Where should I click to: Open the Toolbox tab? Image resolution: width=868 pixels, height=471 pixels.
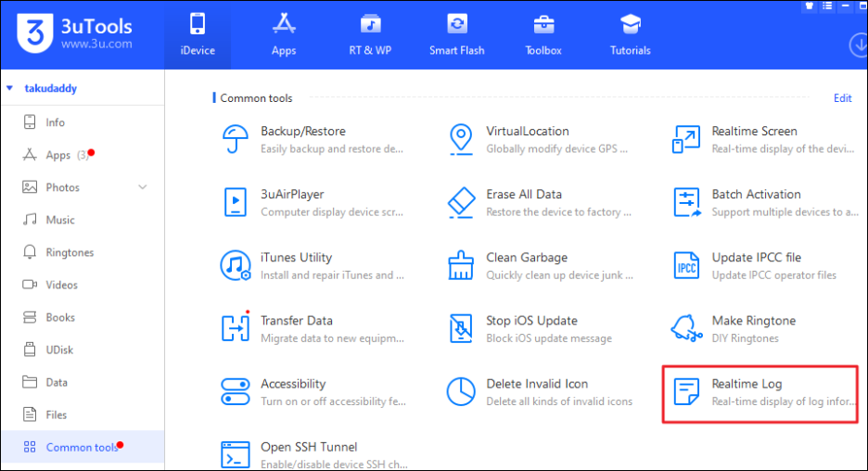pyautogui.click(x=543, y=35)
